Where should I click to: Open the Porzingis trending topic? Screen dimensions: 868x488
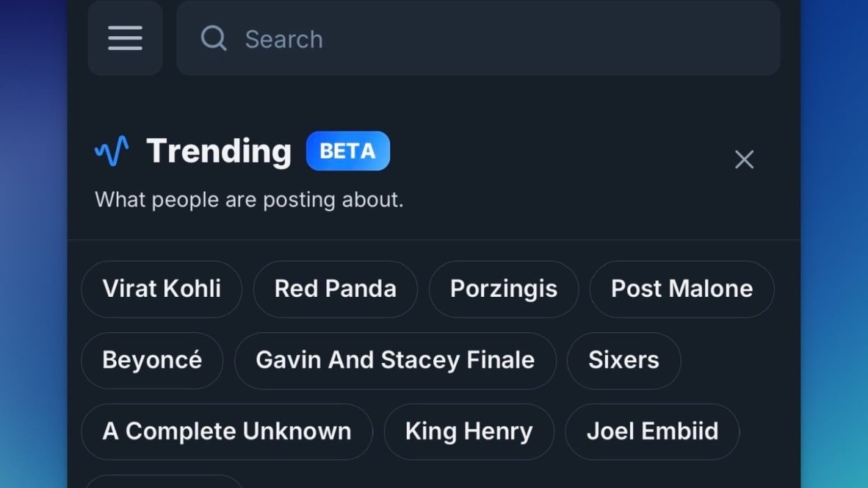click(504, 289)
